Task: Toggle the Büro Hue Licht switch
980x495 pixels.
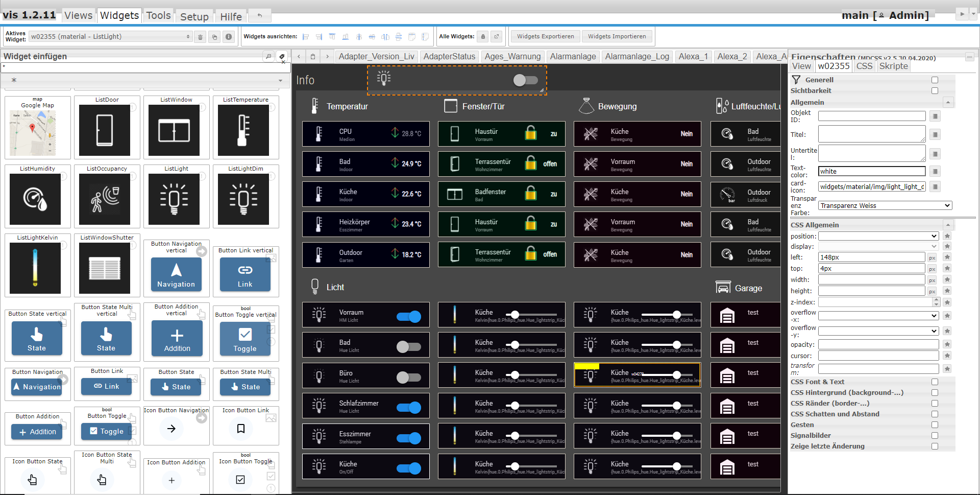Action: (409, 378)
